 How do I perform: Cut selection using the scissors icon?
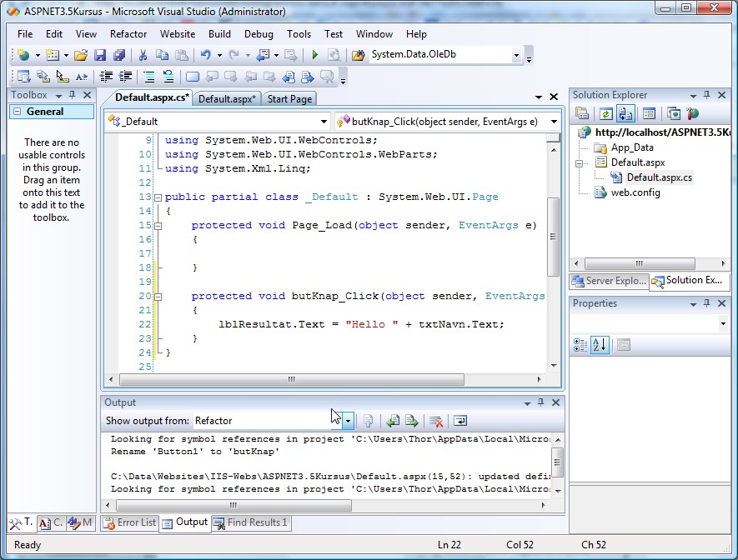(x=143, y=56)
